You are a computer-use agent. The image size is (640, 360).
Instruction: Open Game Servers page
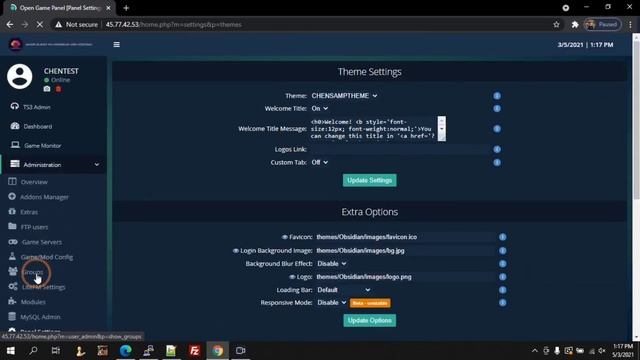35,242
